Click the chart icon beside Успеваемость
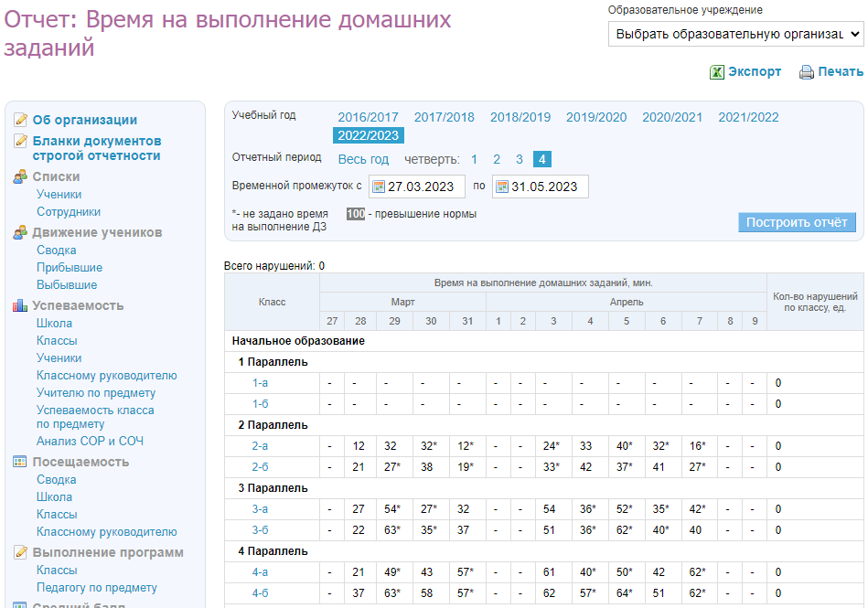 [x=21, y=305]
